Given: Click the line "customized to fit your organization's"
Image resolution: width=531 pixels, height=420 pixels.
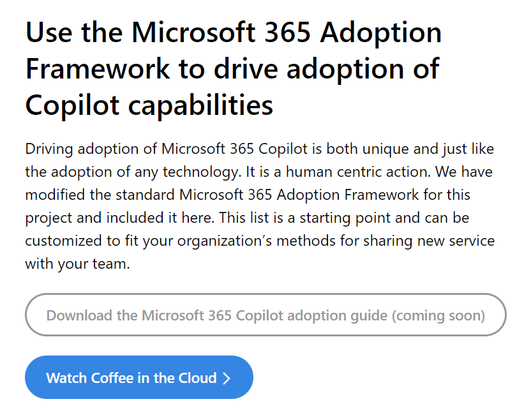Looking at the screenshot, I should pyautogui.click(x=149, y=241).
